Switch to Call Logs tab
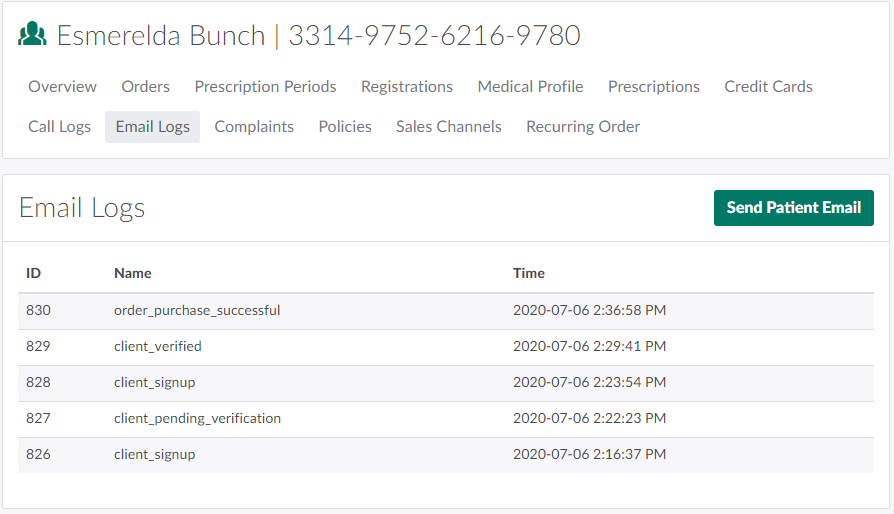 point(59,127)
